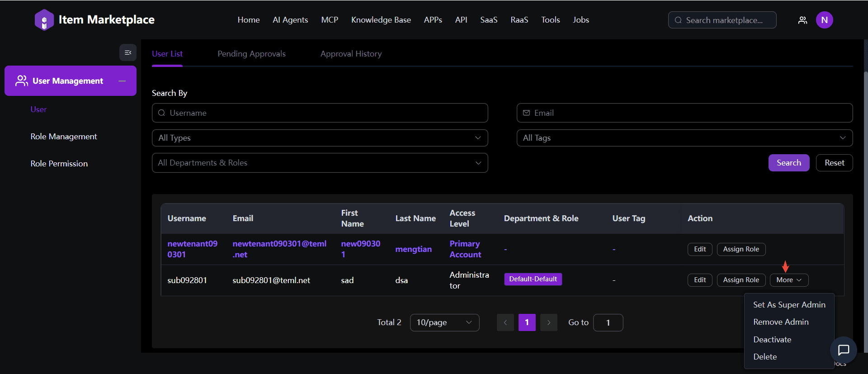Viewport: 868px width, 374px height.
Task: Click the Item Marketplace logo icon
Action: (44, 20)
